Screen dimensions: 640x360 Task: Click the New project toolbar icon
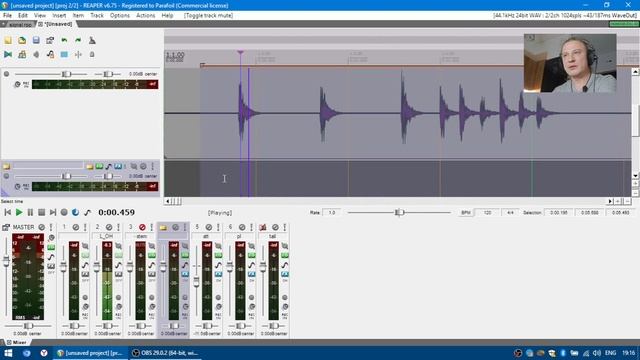click(8, 40)
